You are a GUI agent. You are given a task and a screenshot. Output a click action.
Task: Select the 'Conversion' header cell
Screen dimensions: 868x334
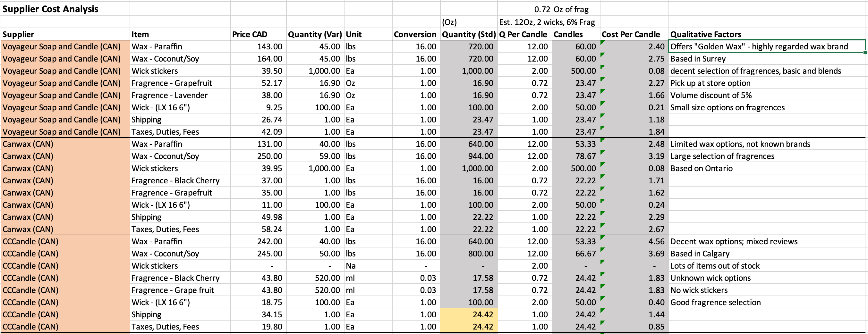[x=416, y=34]
